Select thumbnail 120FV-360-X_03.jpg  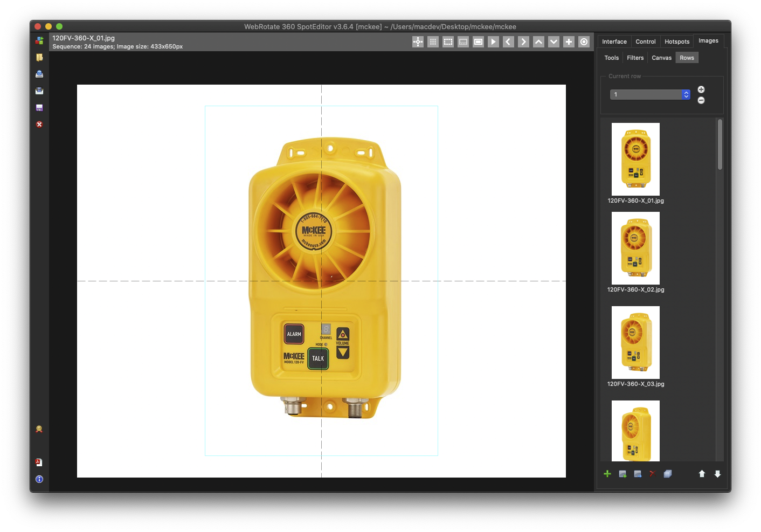635,342
